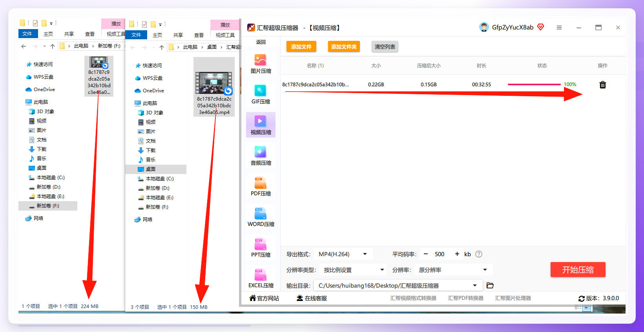Click the file name 8c1787c9dca2c05a342b10b... in list
Screen dimensions: 644x332
(315, 84)
